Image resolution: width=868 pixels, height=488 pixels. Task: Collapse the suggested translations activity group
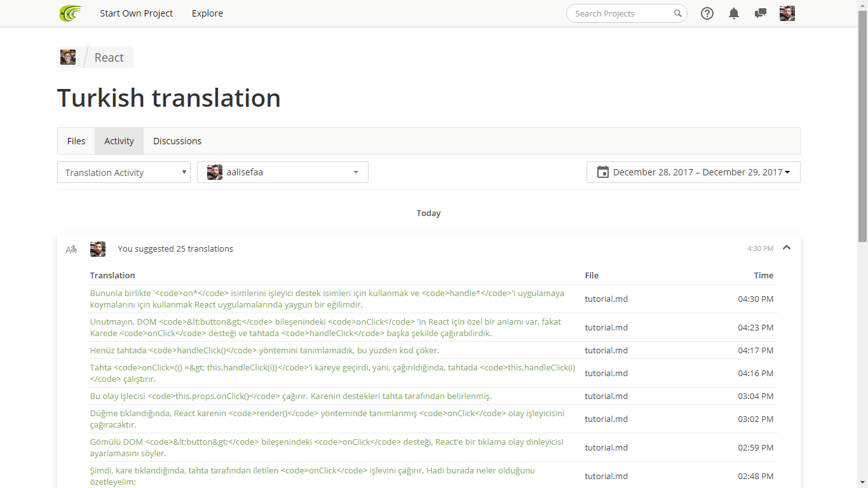point(787,248)
